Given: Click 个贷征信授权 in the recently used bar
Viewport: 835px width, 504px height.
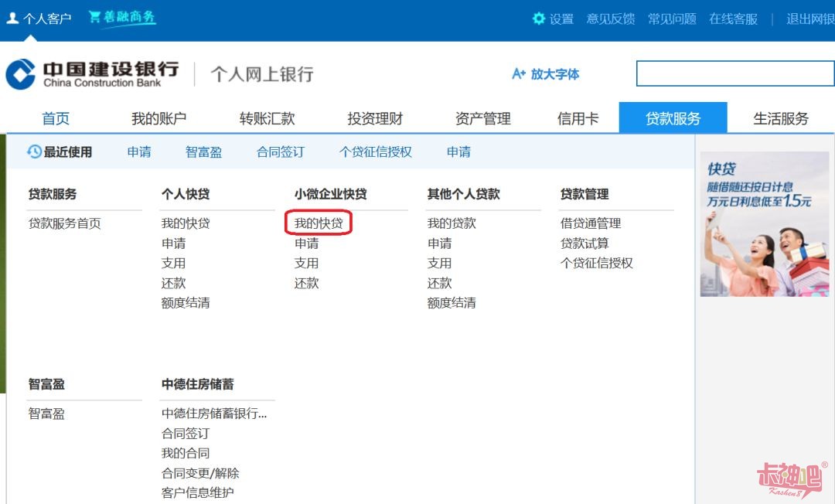Looking at the screenshot, I should click(x=376, y=152).
